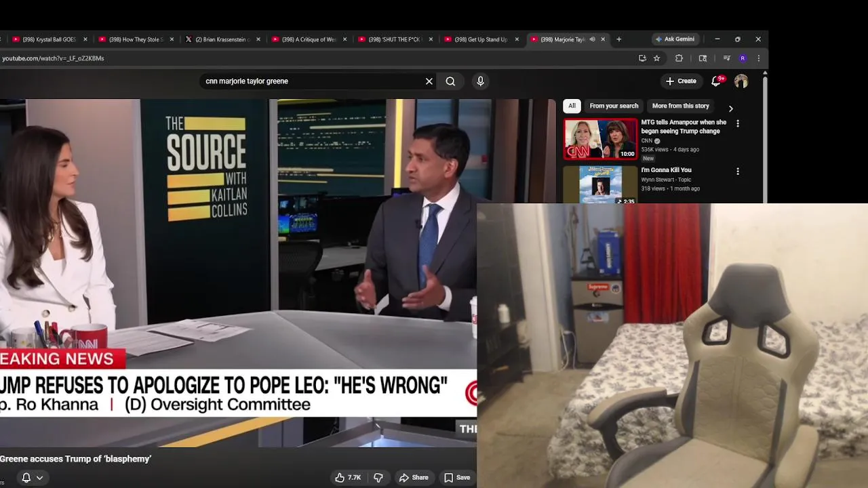The width and height of the screenshot is (868, 488).
Task: Open the Chrome side panel search icon
Action: 703,58
